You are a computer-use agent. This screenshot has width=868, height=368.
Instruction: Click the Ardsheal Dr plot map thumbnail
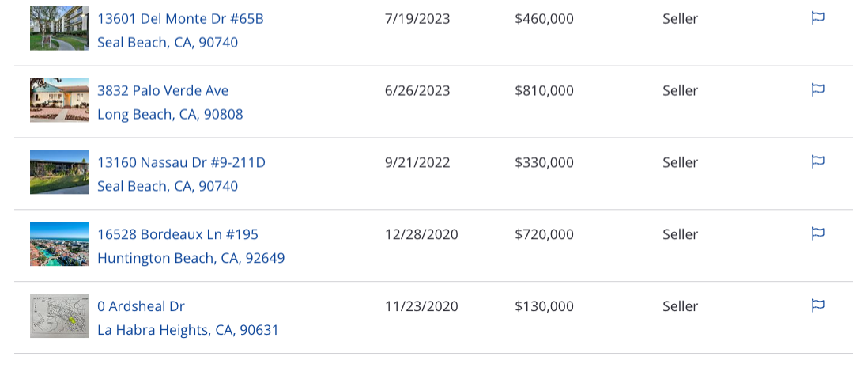(59, 316)
